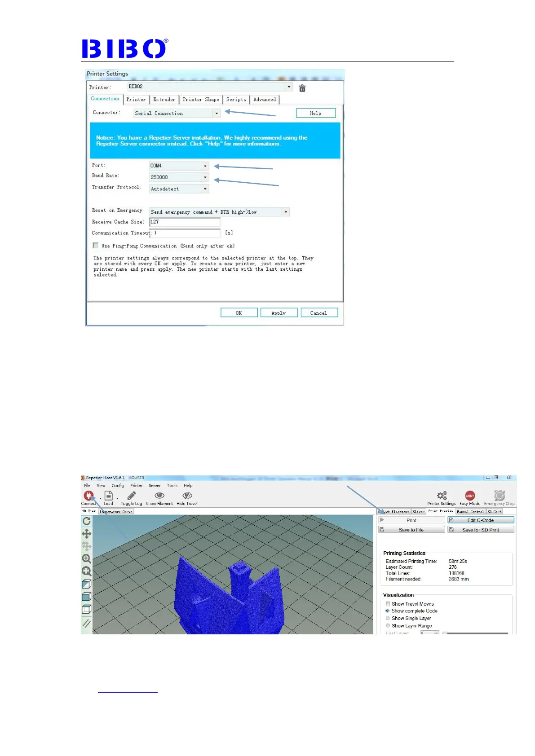
Task: Click the Show Filament eye icon
Action: pos(159,495)
